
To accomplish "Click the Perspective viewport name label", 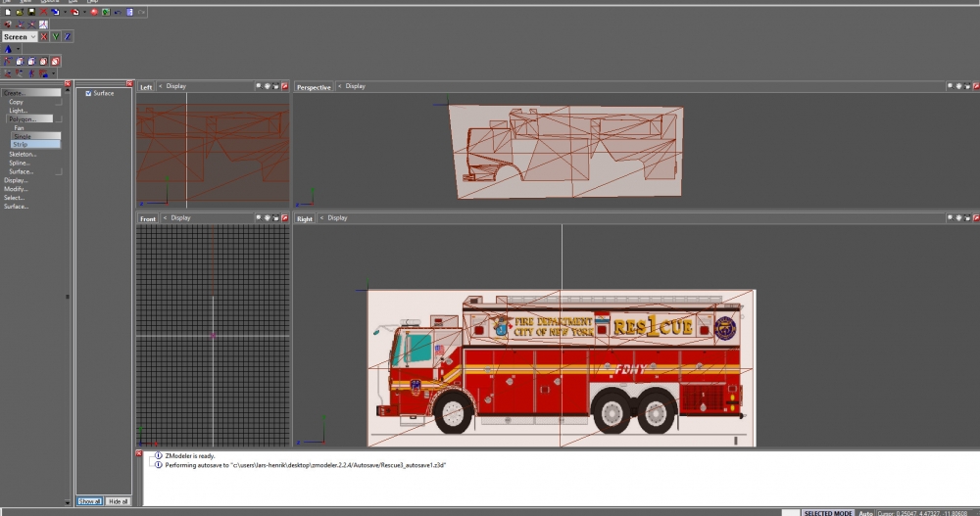I will point(314,87).
